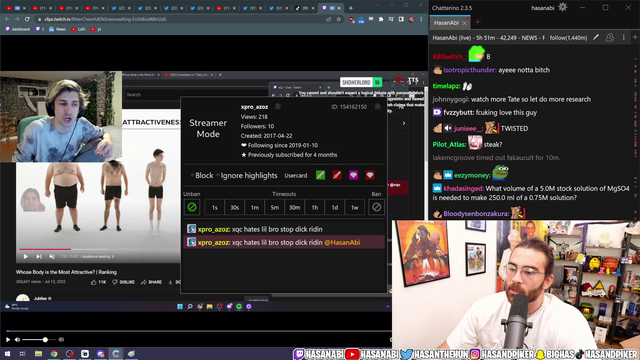This screenshot has height=360, width=640.
Task: Add a new split with plus icon
Action: pyautogui.click(x=635, y=38)
